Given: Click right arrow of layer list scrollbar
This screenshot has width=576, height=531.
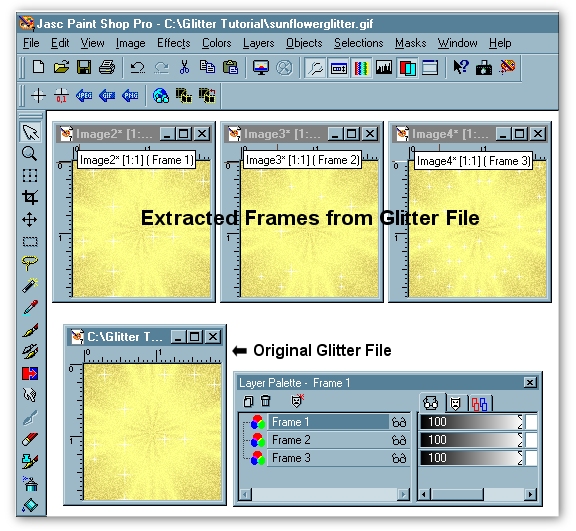Looking at the screenshot, I should [403, 495].
